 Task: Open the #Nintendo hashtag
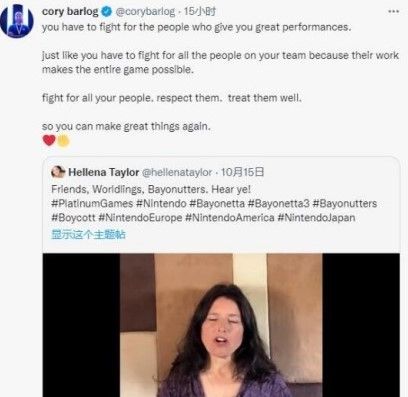tap(161, 203)
